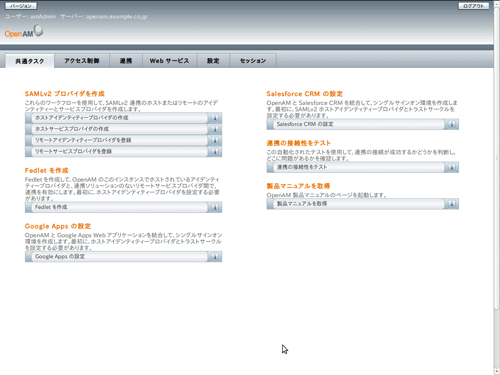The width and height of the screenshot is (500, 375).
Task: Switch to the 共通タスク tab
Action: (x=30, y=61)
